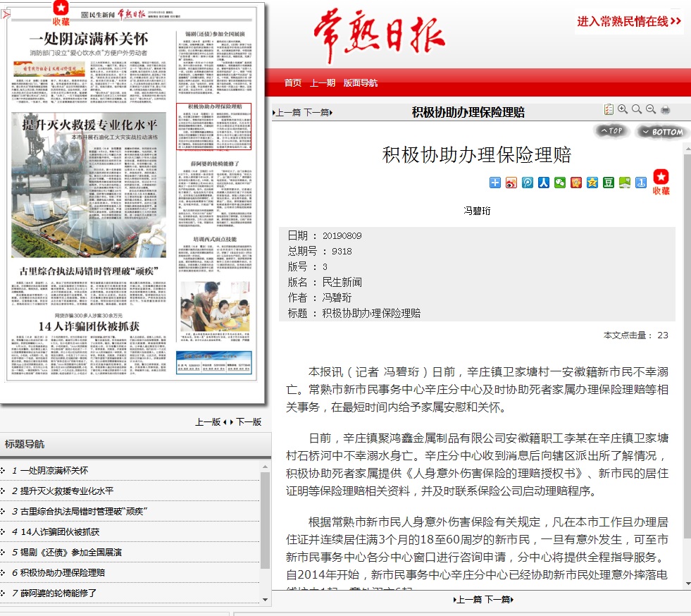Open the checklist icon in the article toolbar
This screenshot has height=616, width=691.
(x=609, y=109)
